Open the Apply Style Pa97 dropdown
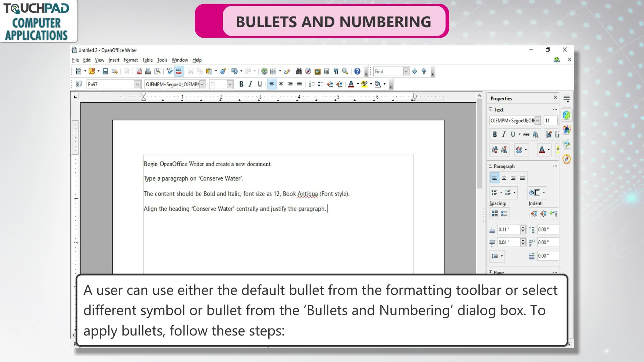This screenshot has height=362, width=644. tap(137, 84)
